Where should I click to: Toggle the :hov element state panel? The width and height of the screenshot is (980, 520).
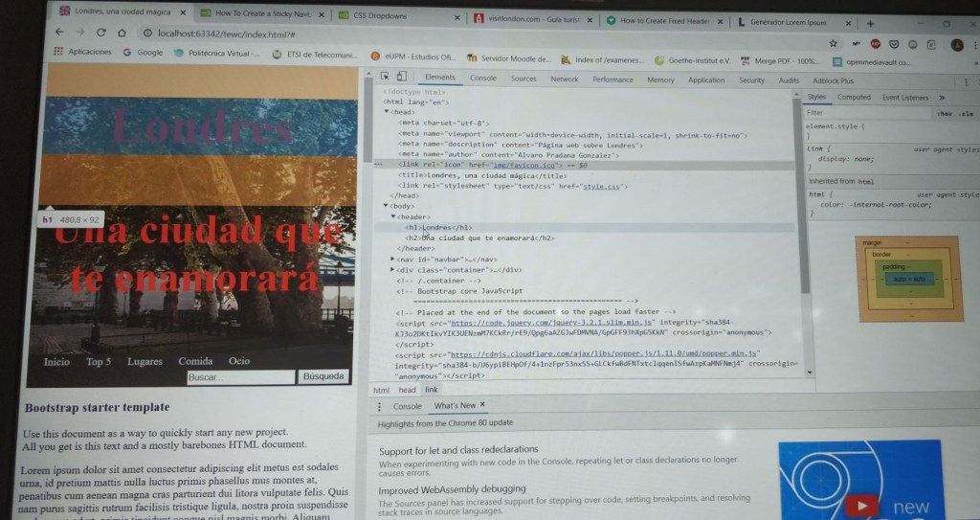pos(945,113)
